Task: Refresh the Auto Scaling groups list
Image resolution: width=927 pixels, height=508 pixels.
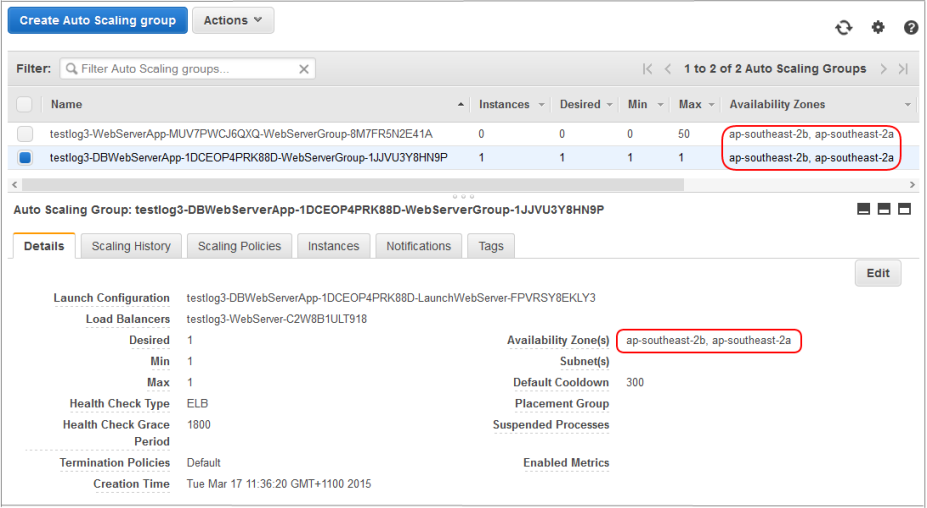Action: (844, 27)
